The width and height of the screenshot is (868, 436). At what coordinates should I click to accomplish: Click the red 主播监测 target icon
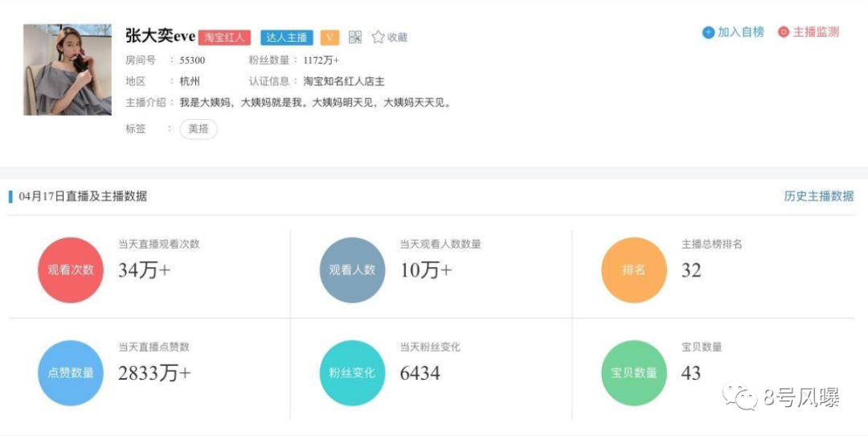[x=784, y=33]
